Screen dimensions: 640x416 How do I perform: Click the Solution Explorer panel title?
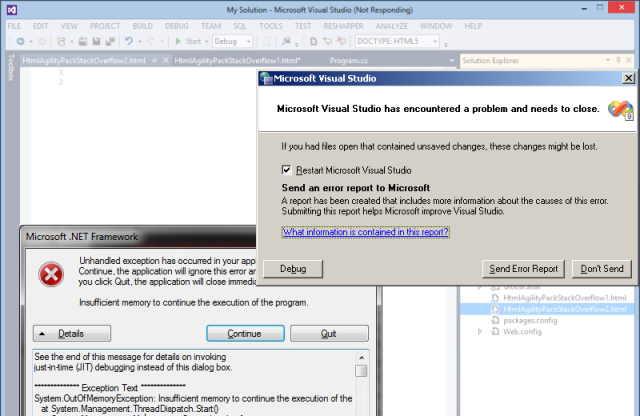click(x=490, y=60)
